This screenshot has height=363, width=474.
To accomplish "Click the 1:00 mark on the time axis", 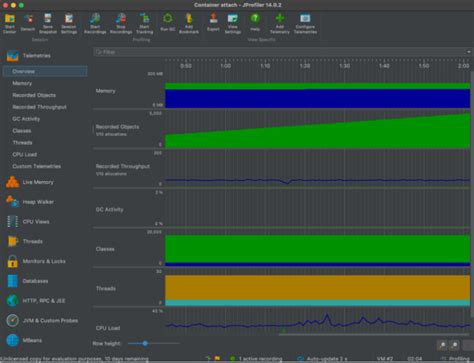I will pyautogui.click(x=226, y=66).
